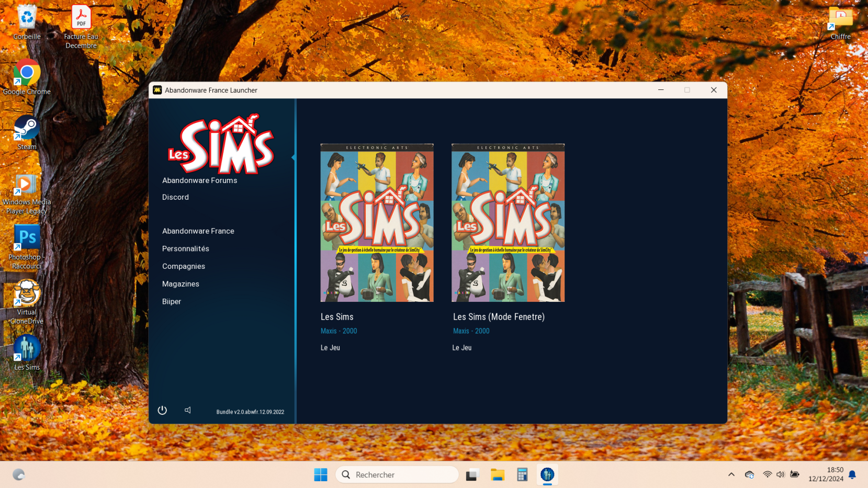Screen dimensions: 868x488
Task: Select Biiper in the sidebar
Action: click(171, 302)
